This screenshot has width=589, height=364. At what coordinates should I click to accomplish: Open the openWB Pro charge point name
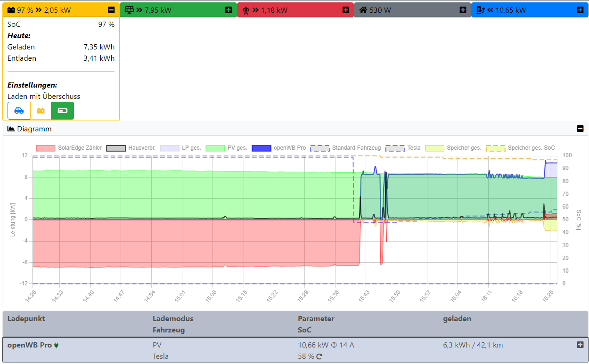[30, 345]
